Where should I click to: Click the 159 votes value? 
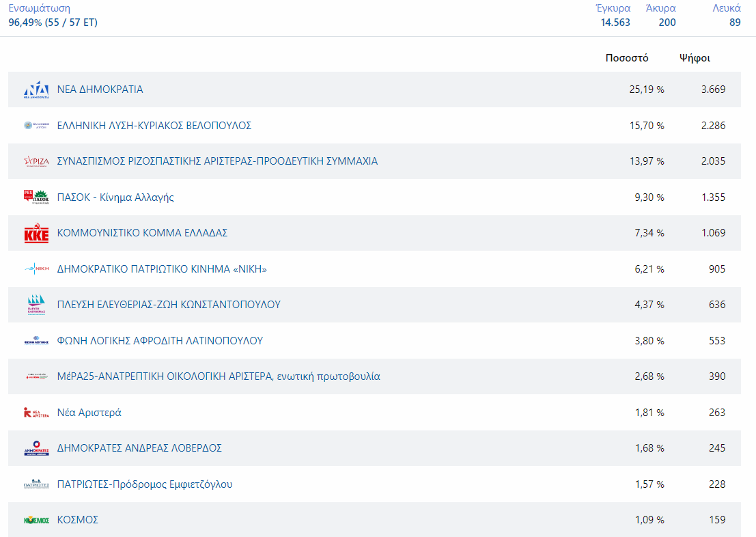(717, 520)
